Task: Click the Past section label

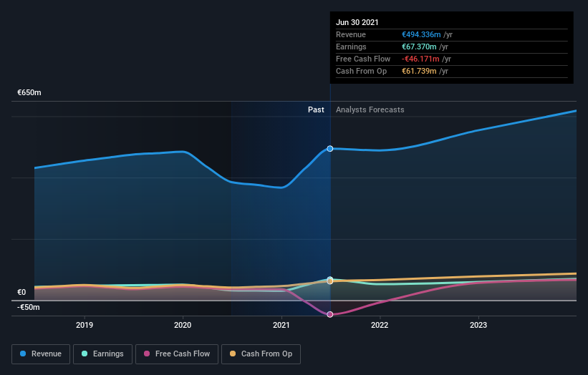Action: tap(316, 109)
